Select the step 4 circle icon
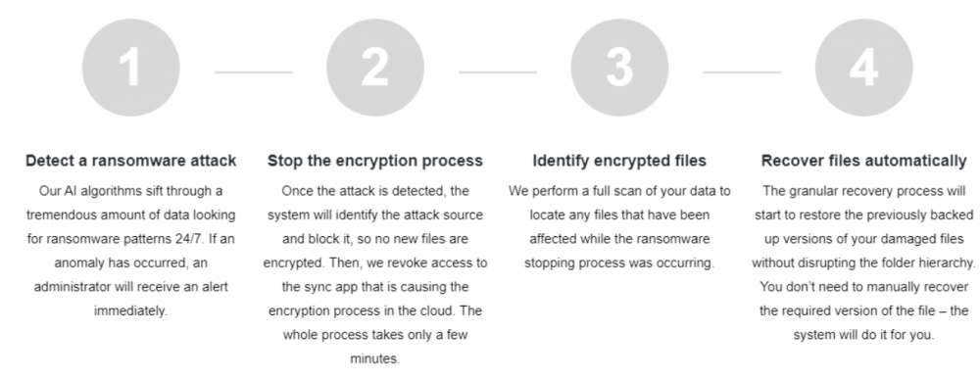The image size is (980, 380). pyautogui.click(x=863, y=68)
